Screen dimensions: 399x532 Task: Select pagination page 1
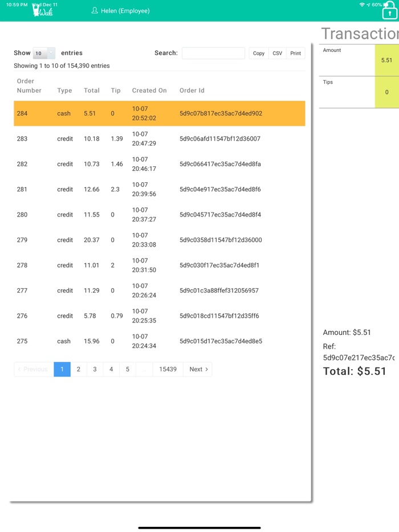(x=62, y=369)
